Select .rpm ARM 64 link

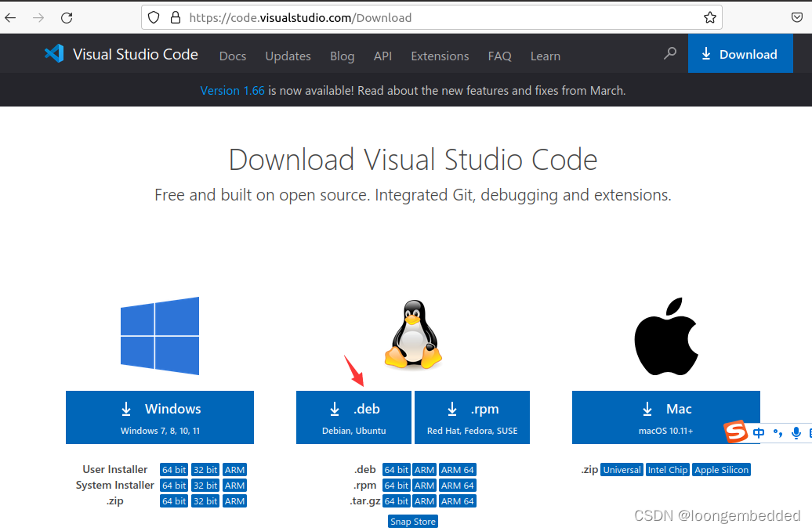click(457, 486)
